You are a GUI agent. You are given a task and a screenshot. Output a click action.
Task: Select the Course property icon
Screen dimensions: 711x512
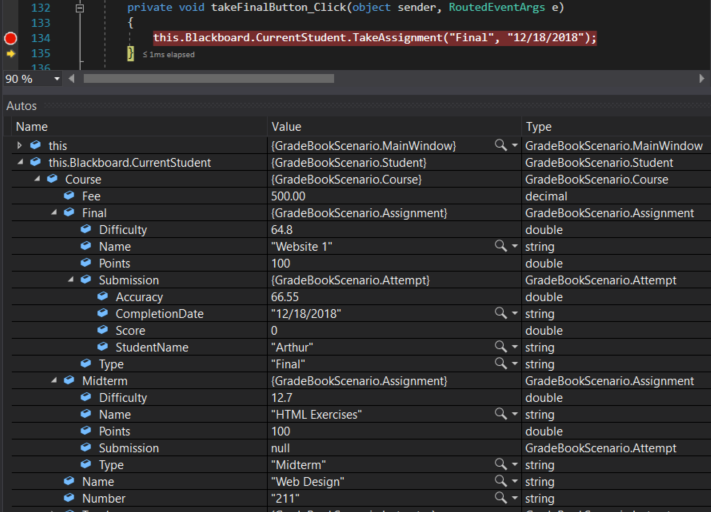pos(52,179)
